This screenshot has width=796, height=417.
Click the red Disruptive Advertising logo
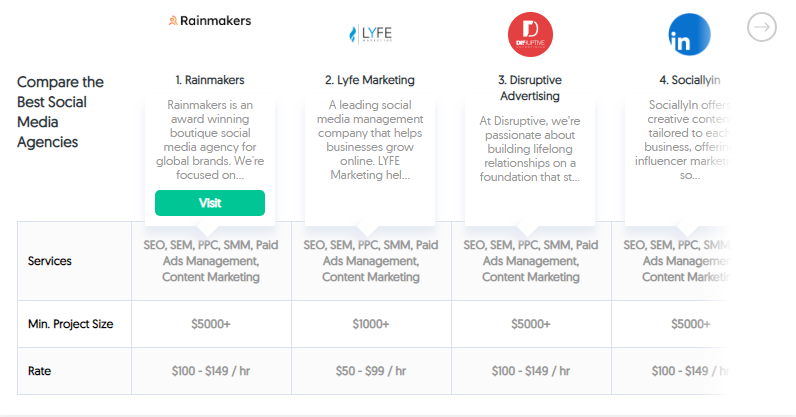(530, 35)
